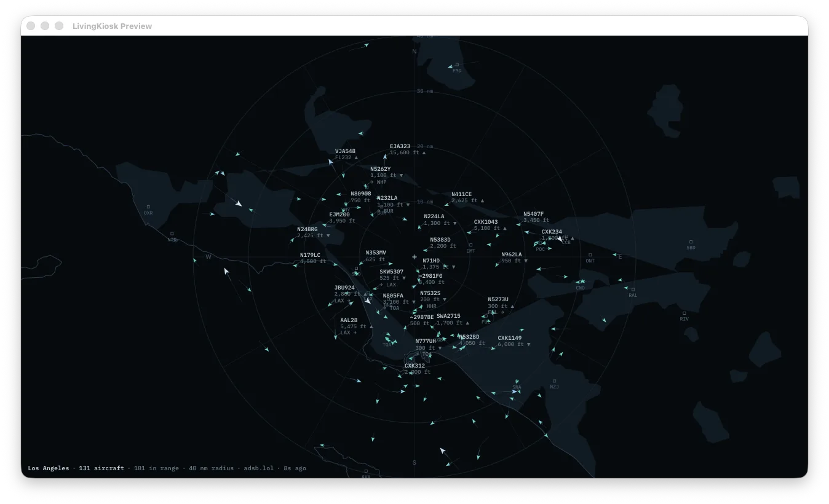Click the AAL28 callsign label
Image resolution: width=829 pixels, height=504 pixels.
(x=349, y=320)
